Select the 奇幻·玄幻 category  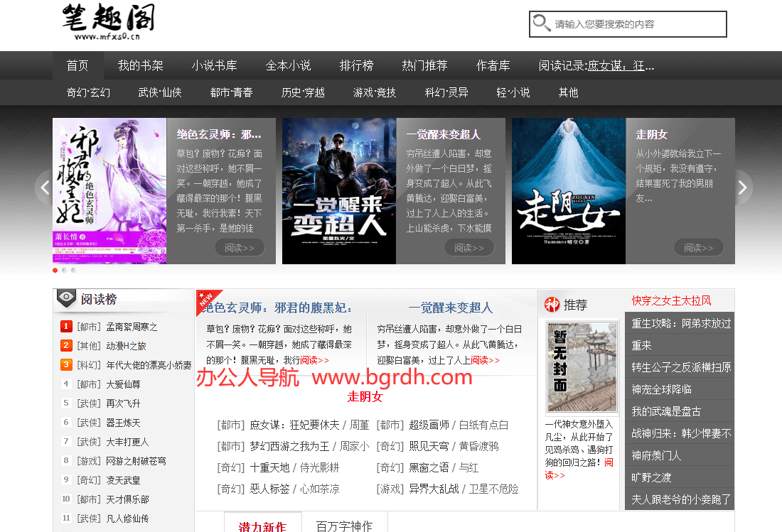pos(88,92)
